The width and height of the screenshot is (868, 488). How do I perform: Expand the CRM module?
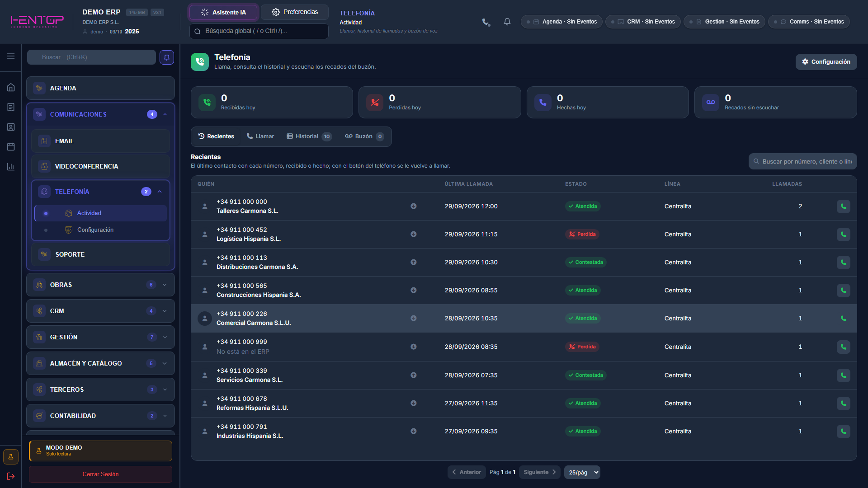coord(100,311)
